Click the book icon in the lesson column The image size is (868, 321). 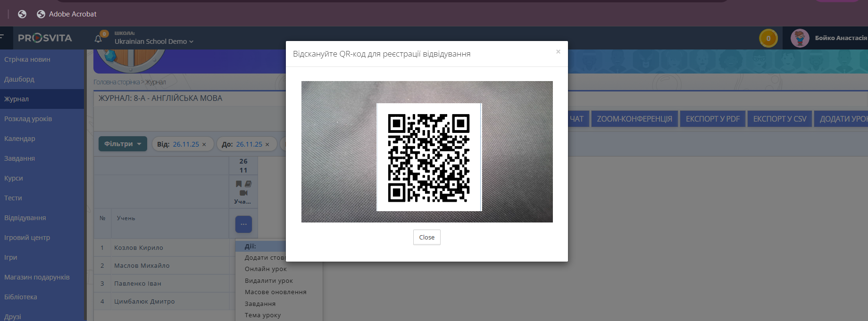click(x=248, y=184)
